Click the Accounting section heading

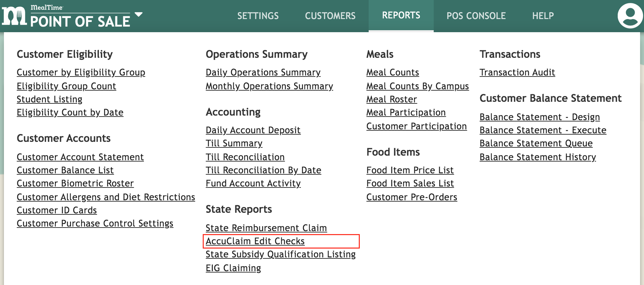(x=233, y=112)
